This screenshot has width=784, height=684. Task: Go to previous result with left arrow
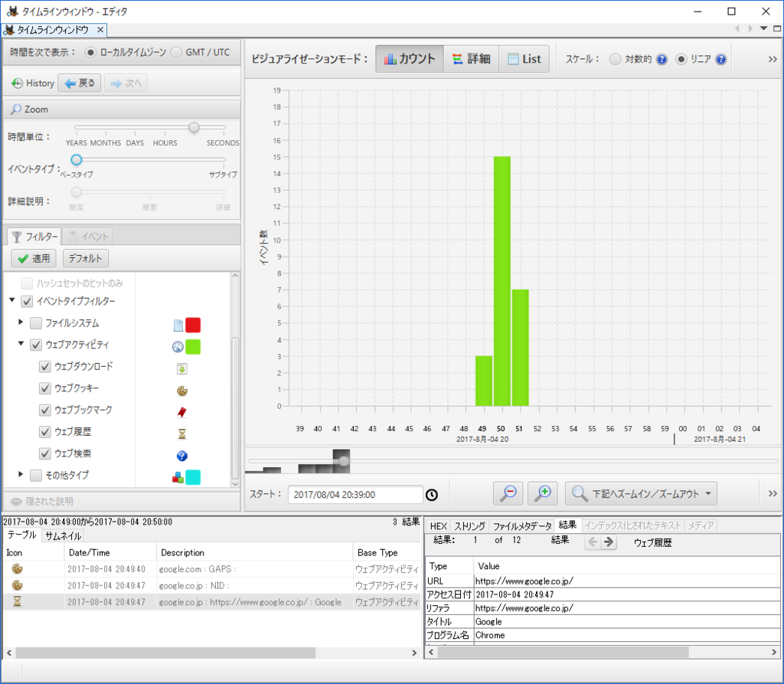pyautogui.click(x=593, y=542)
